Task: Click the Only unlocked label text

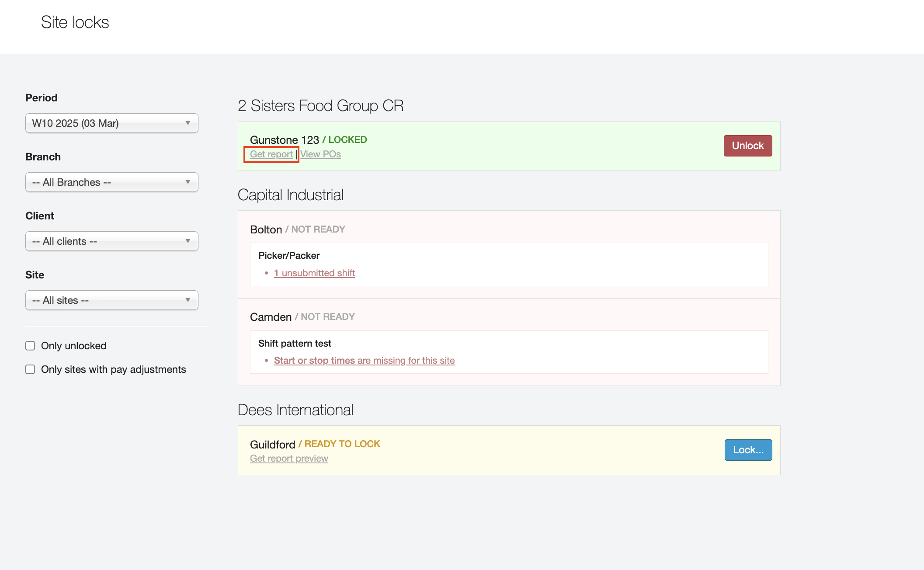Action: pos(73,346)
